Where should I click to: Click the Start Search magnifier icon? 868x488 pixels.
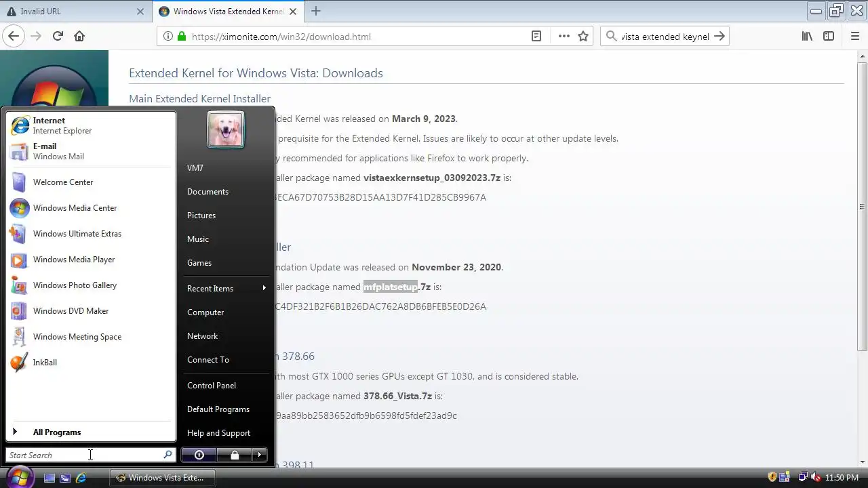coord(168,455)
